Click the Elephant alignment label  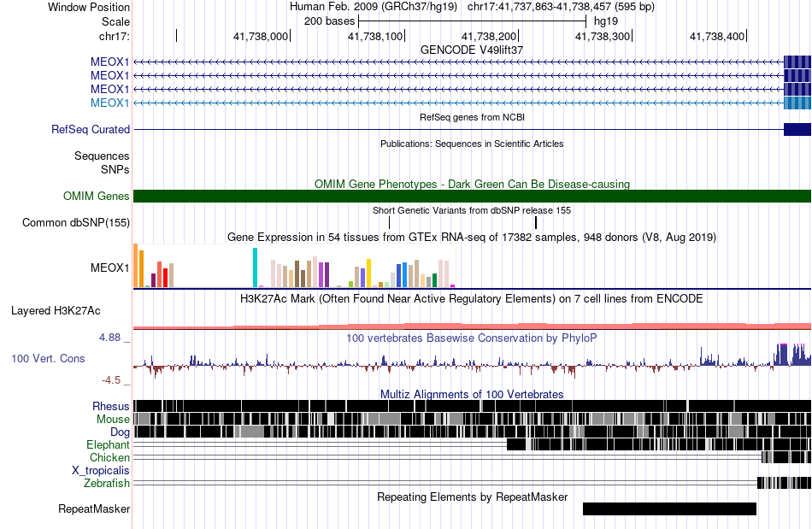(109, 445)
